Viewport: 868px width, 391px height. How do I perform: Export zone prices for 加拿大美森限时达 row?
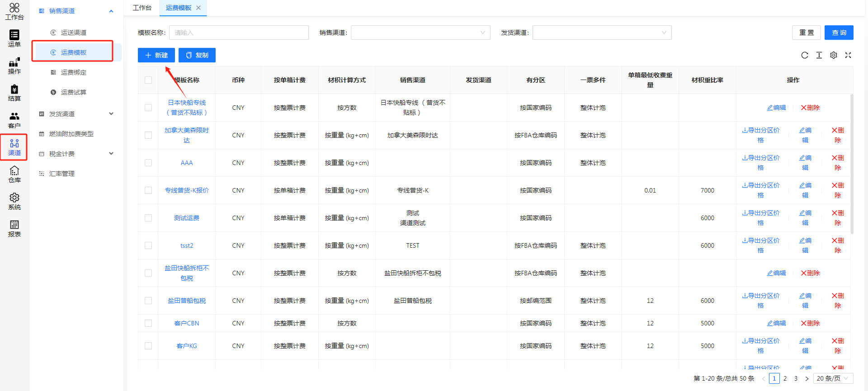coord(761,135)
